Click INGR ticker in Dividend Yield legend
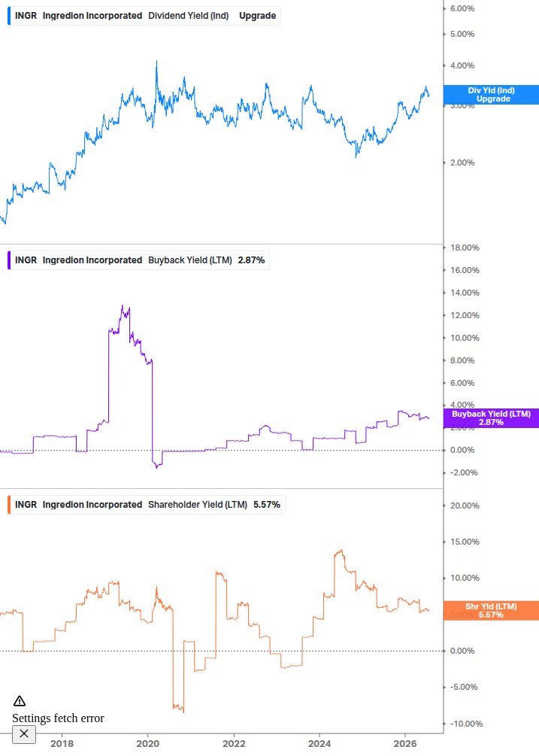The height and width of the screenshot is (756, 539). (26, 16)
